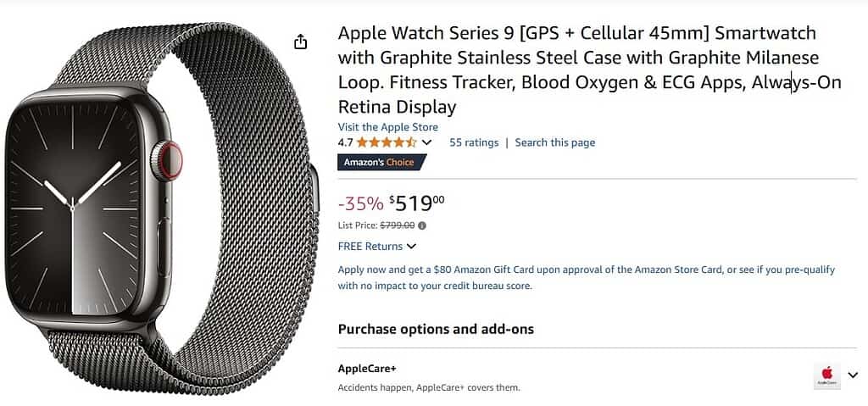Click the AppleCare logo icon
Image resolution: width=868 pixels, height=406 pixels.
[x=826, y=375]
